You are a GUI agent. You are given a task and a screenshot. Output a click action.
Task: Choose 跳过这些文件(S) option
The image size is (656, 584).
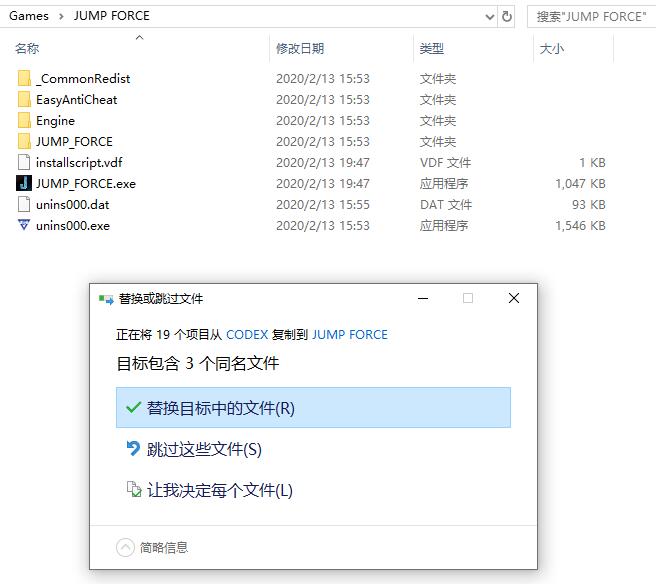point(313,449)
